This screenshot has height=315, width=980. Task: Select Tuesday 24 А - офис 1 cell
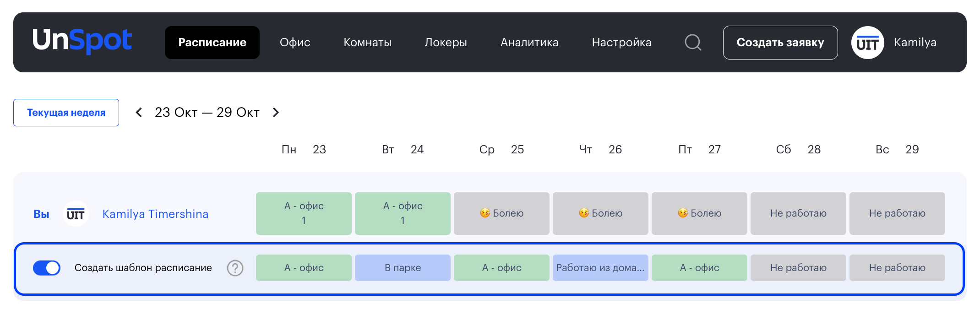pyautogui.click(x=403, y=213)
